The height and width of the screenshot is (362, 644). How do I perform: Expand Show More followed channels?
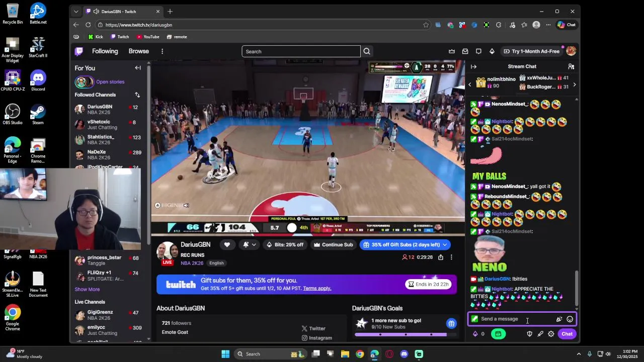point(87,290)
